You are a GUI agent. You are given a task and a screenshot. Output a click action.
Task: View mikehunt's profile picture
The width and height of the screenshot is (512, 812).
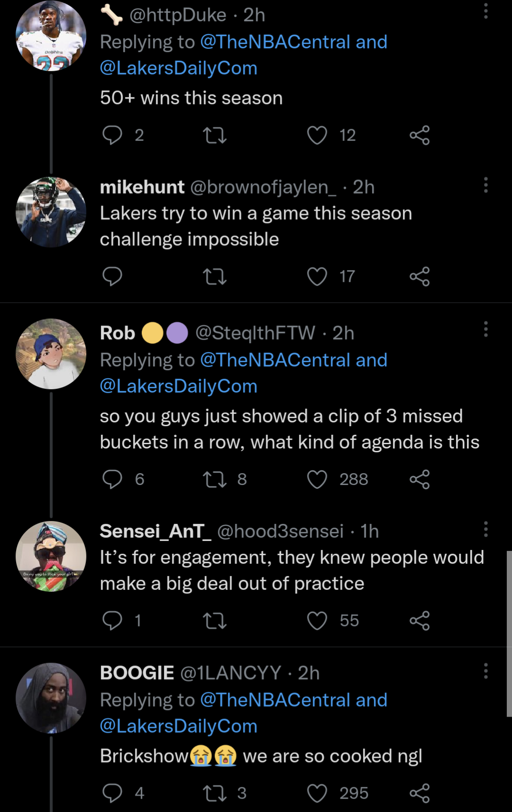tap(51, 212)
